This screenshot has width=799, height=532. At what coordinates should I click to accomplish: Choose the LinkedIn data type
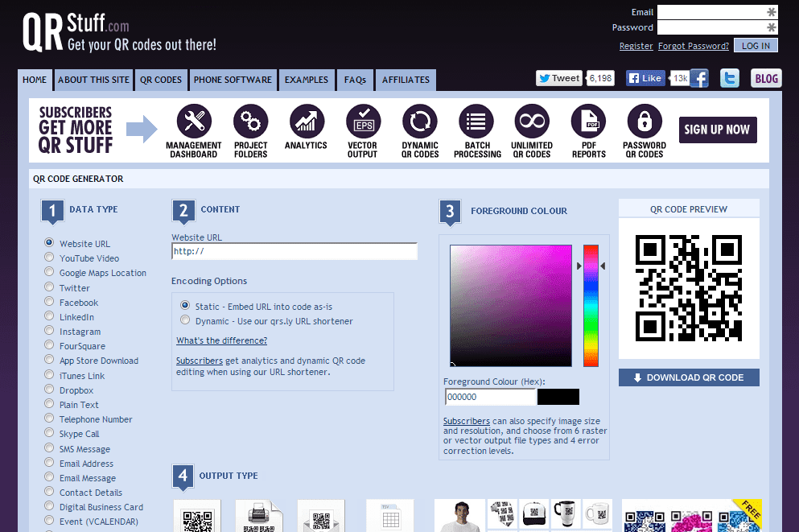49,316
